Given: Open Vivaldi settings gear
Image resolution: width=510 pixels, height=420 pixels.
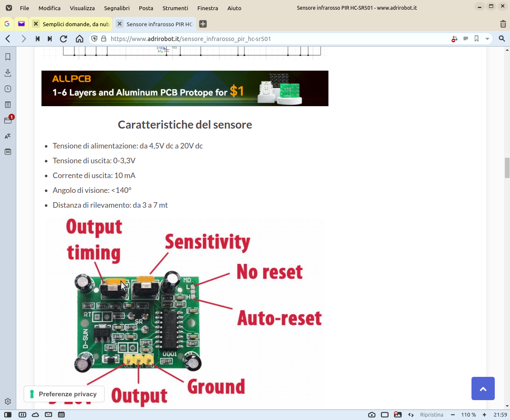Looking at the screenshot, I should pyautogui.click(x=8, y=401).
